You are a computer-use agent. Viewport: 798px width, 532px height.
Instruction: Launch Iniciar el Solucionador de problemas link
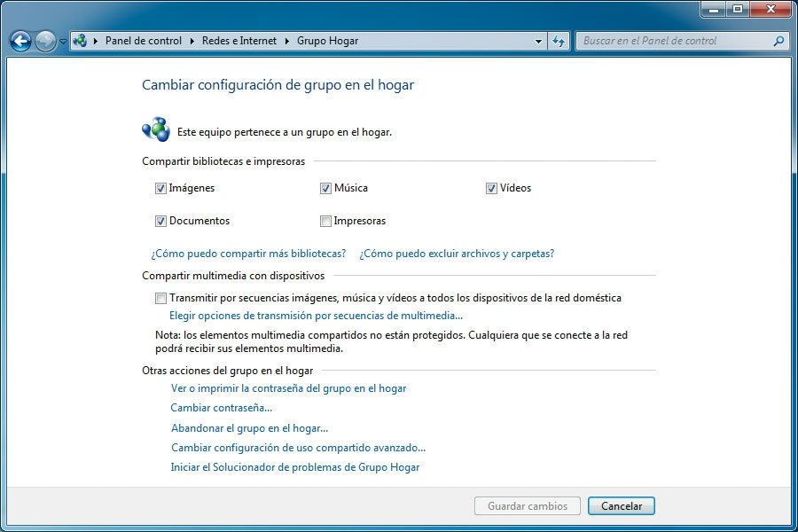pyautogui.click(x=295, y=467)
